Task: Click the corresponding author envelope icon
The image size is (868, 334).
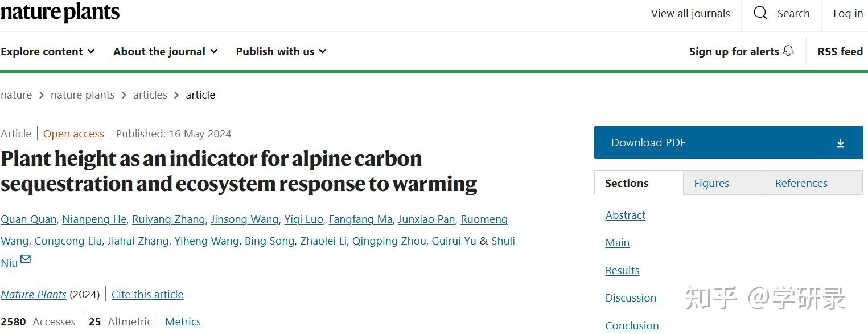Action: (x=26, y=260)
